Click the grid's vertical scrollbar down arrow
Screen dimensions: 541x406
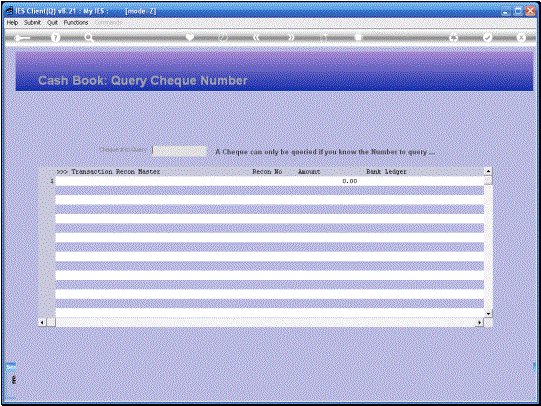pyautogui.click(x=488, y=314)
